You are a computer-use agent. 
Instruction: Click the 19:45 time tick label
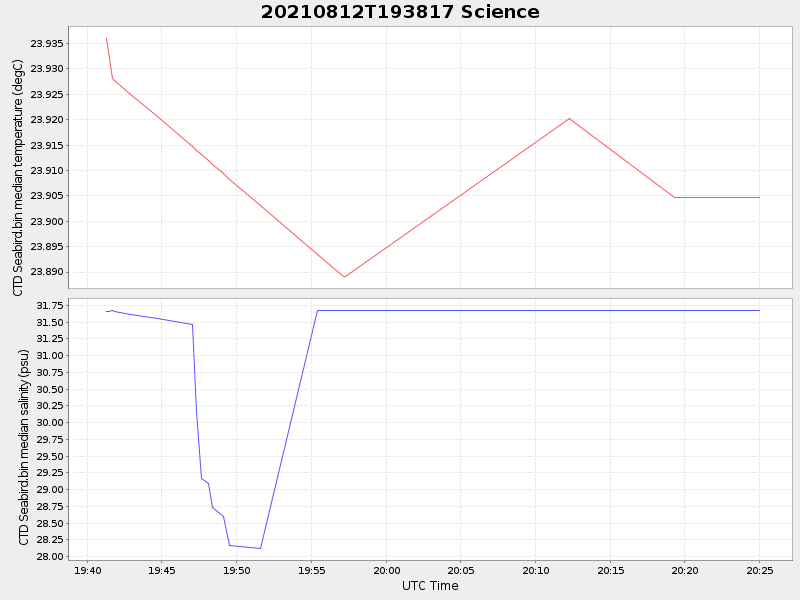pyautogui.click(x=162, y=570)
